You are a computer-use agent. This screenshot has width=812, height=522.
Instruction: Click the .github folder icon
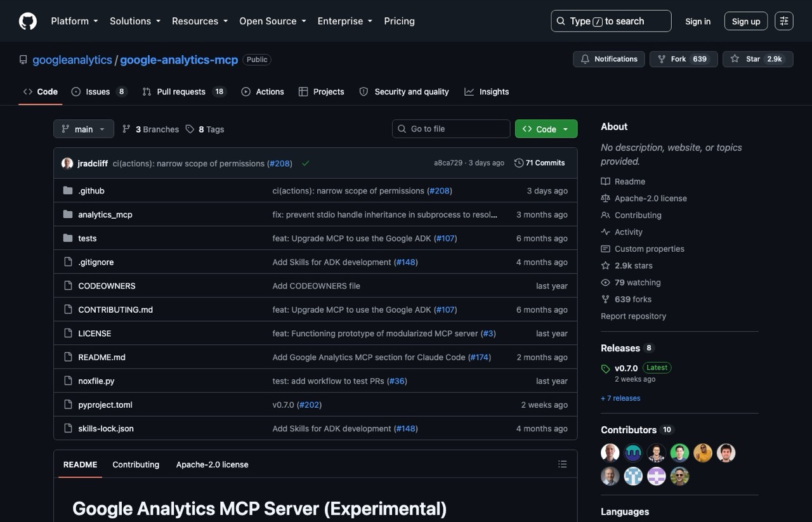[68, 190]
